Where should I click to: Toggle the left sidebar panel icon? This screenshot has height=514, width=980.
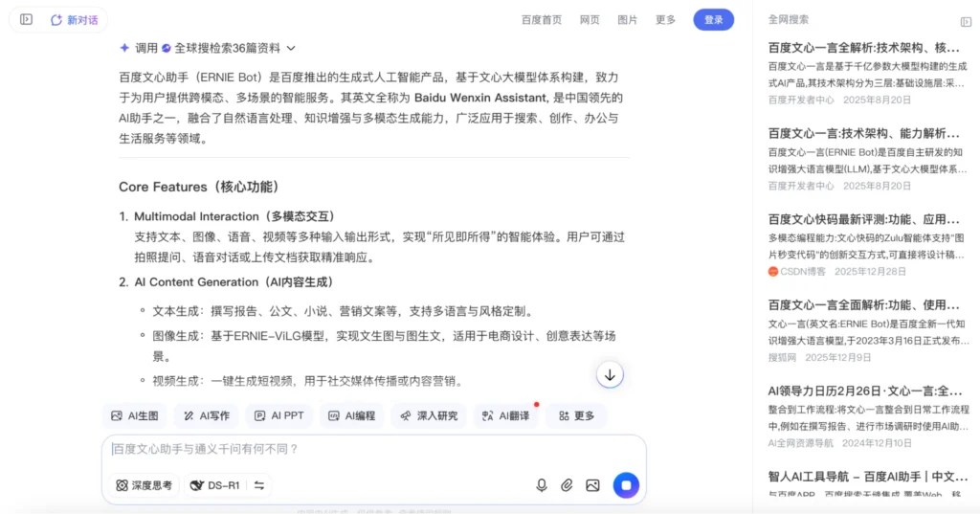(26, 19)
